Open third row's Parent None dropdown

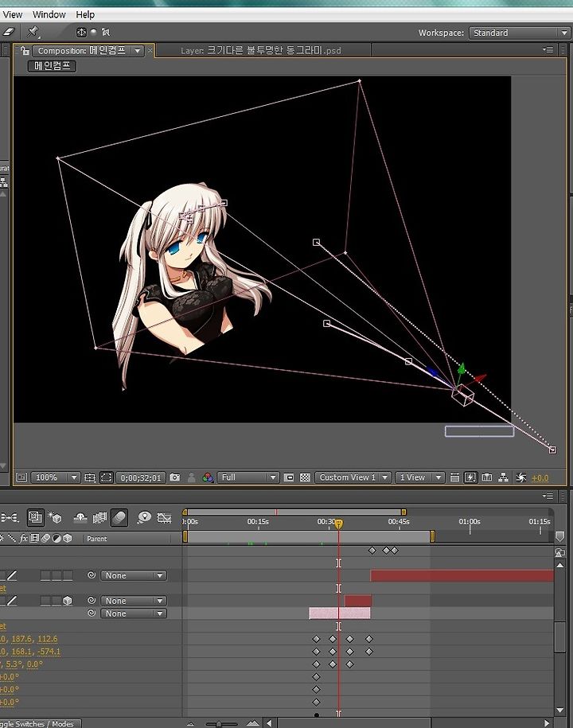133,613
